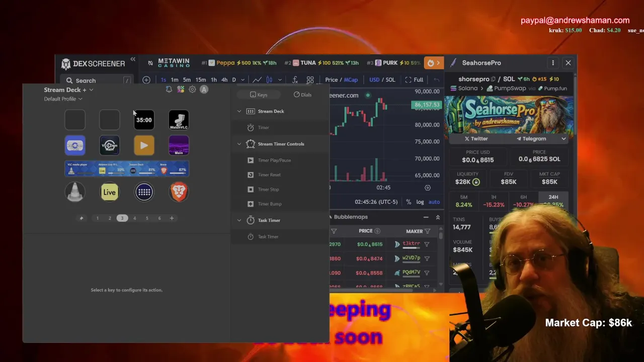Open the fx indicators icon in chart toolbar
Image resolution: width=644 pixels, height=362 pixels.
tap(295, 80)
